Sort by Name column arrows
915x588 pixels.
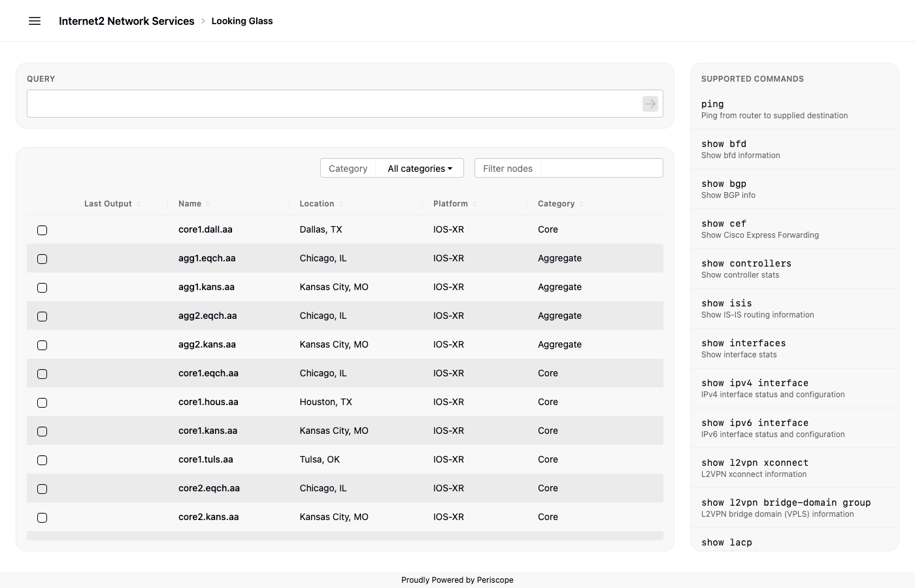point(208,204)
